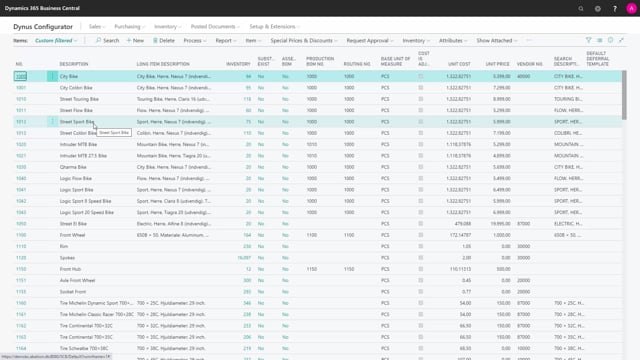This screenshot has height=360, width=640.
Task: Open Dynamics 365 Business Central home
Action: pyautogui.click(x=42, y=8)
